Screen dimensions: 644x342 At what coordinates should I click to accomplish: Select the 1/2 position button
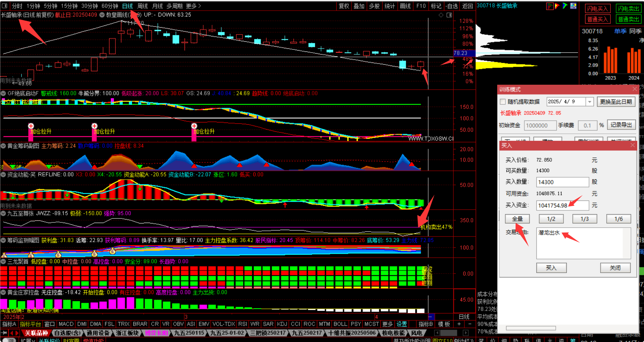551,219
